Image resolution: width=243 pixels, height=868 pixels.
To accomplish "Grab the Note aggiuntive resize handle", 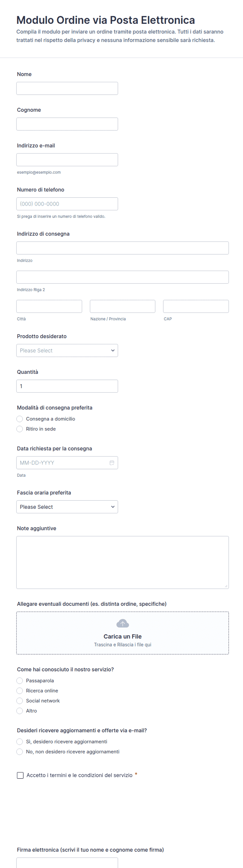I will pos(226,586).
